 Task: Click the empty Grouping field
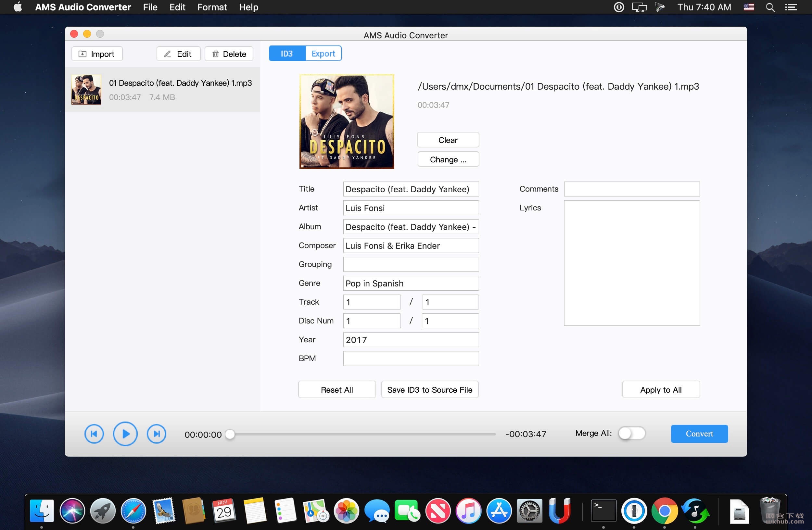click(411, 264)
